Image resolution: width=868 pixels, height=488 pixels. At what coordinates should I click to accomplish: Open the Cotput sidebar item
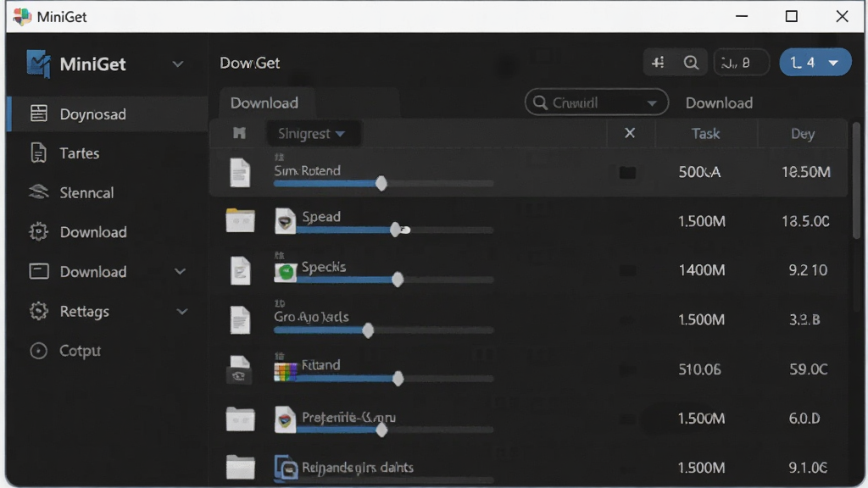tap(108, 351)
